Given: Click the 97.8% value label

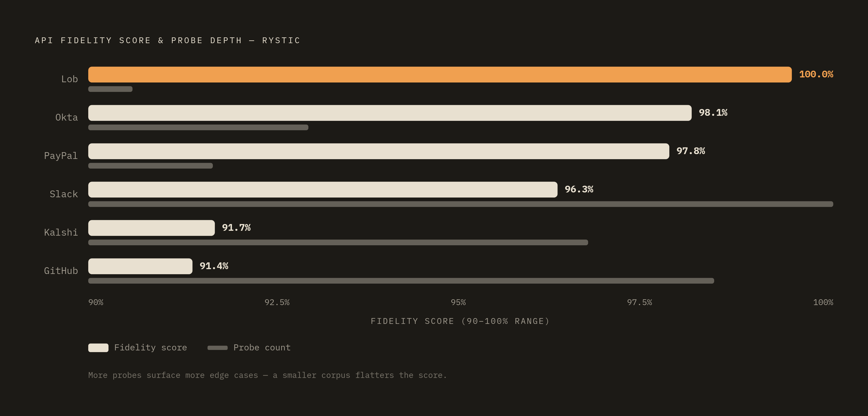Looking at the screenshot, I should click(x=691, y=151).
